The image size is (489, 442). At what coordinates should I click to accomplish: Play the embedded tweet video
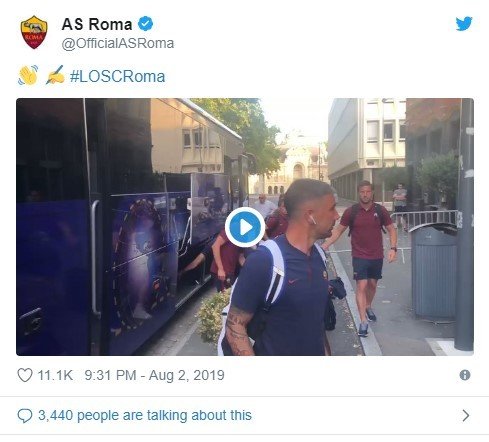click(245, 227)
